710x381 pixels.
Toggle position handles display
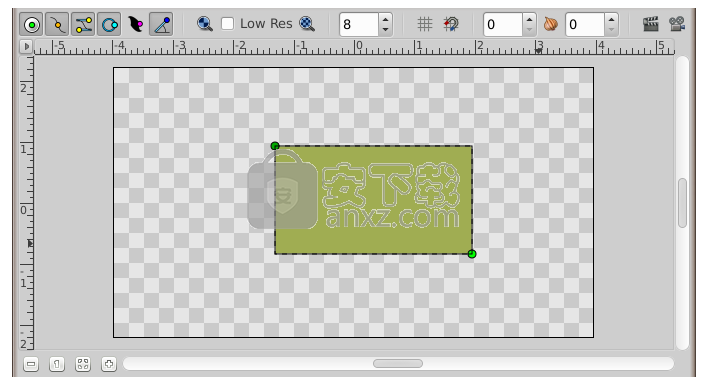[32, 24]
